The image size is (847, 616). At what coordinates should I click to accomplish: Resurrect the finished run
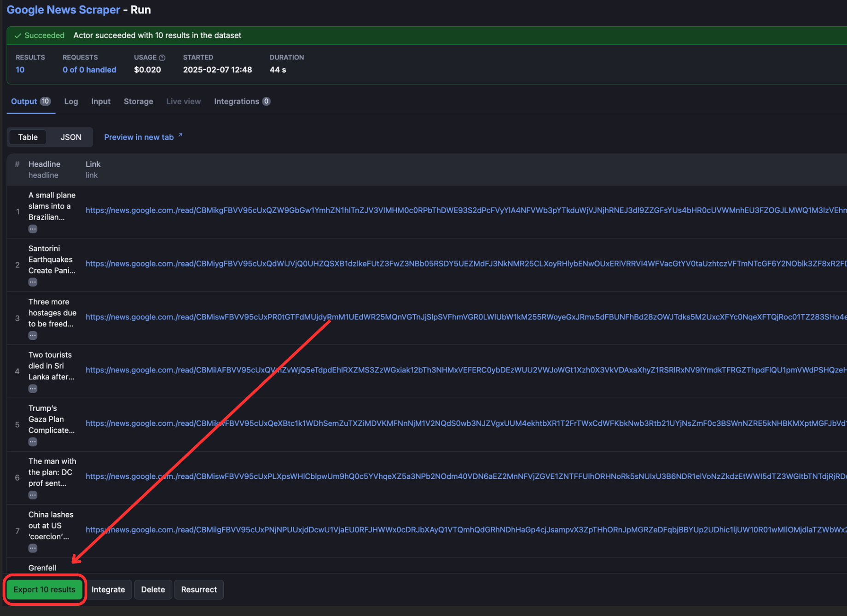[199, 589]
